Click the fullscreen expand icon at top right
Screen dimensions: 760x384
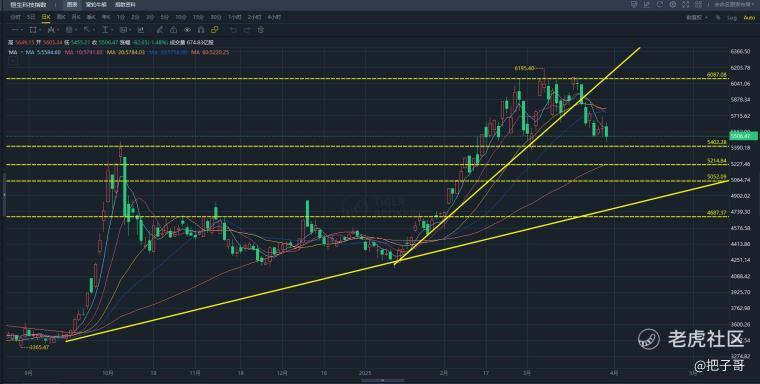tap(685, 4)
